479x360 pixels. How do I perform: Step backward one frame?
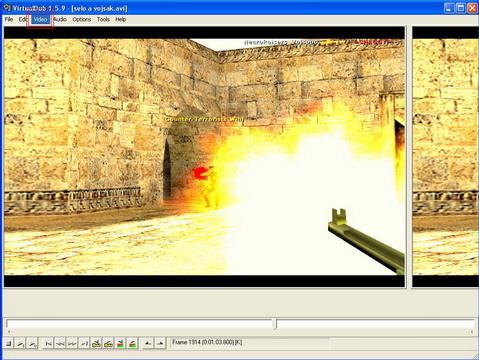(x=60, y=343)
